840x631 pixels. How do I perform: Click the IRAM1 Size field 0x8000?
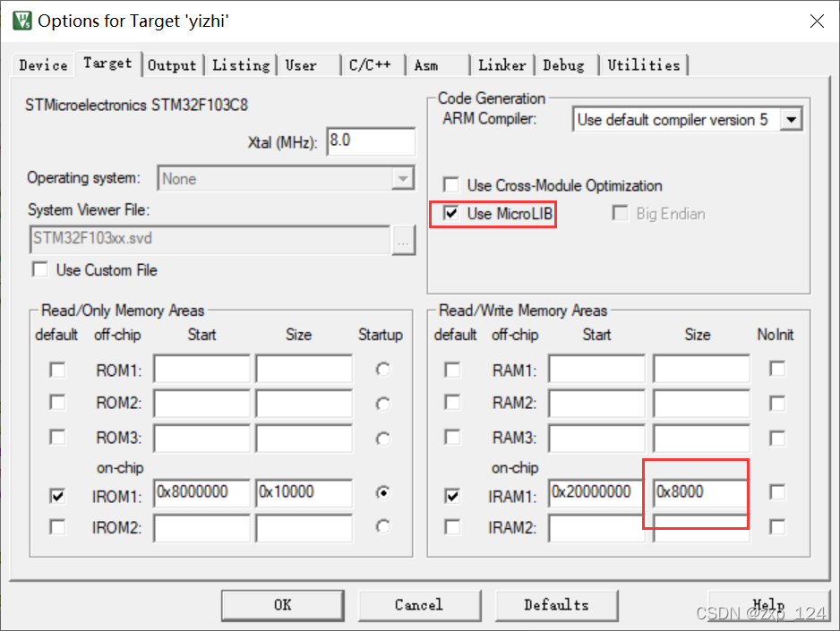[700, 492]
